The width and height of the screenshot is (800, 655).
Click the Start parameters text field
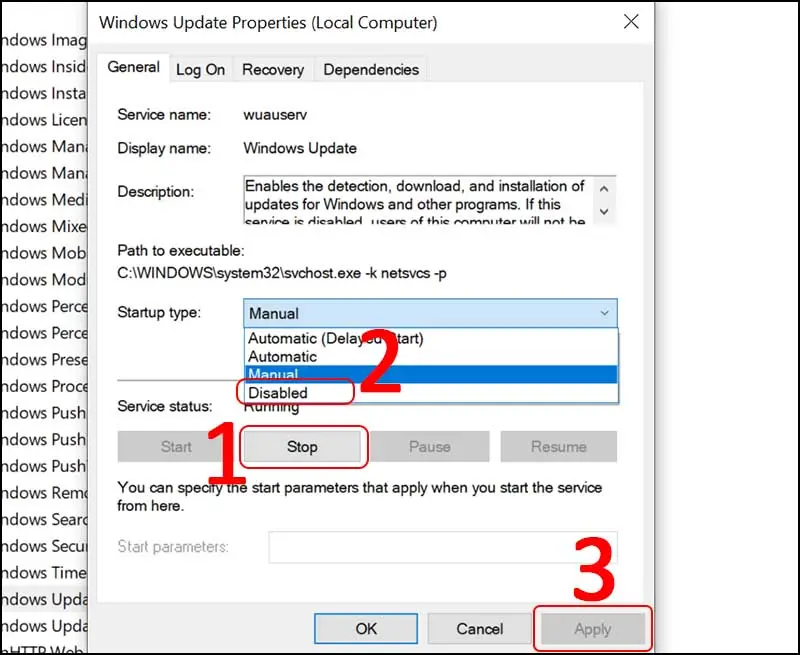pos(442,547)
